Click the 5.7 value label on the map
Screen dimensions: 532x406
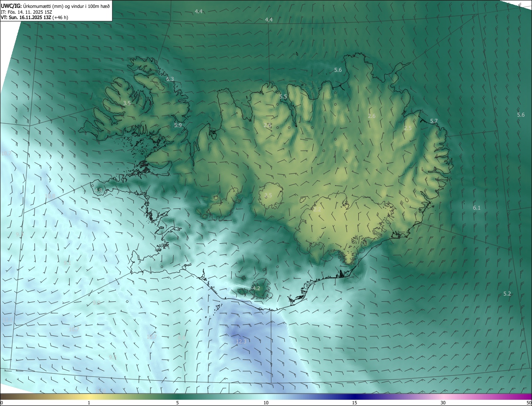coord(433,121)
